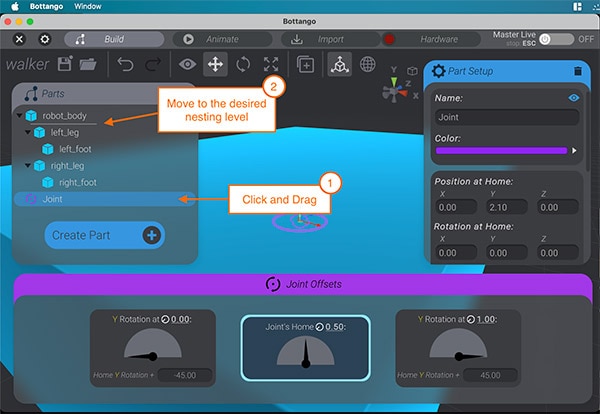Click the globe world-space icon
Image resolution: width=600 pixels, height=414 pixels.
tap(368, 64)
